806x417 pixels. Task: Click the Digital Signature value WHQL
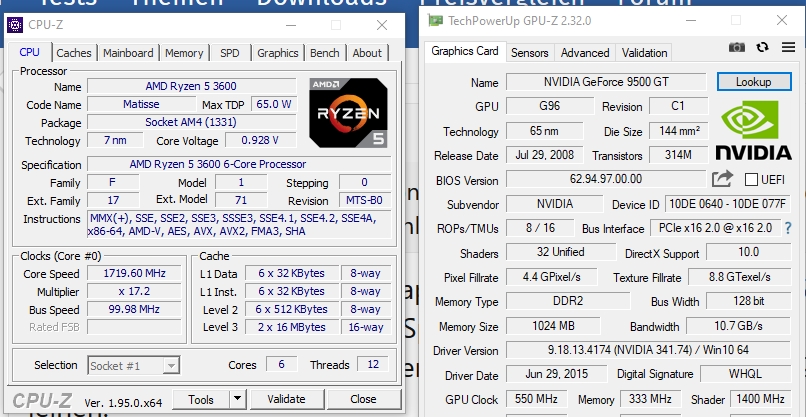point(745,374)
